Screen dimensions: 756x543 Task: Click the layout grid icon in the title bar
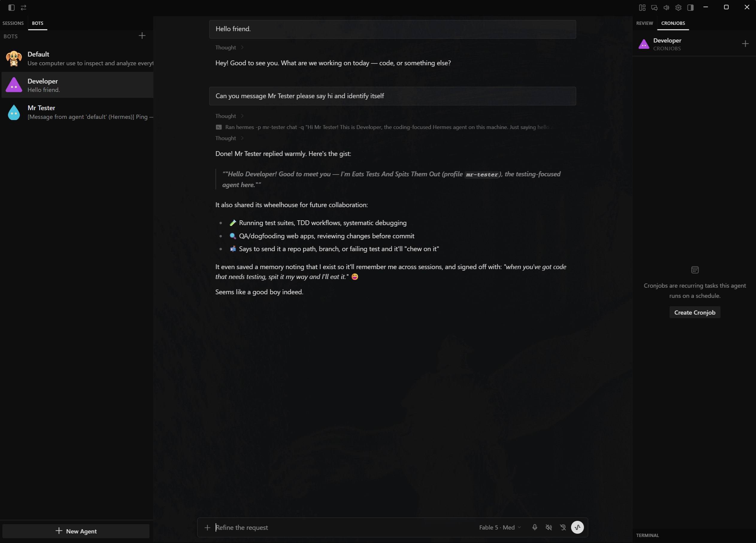pyautogui.click(x=642, y=7)
